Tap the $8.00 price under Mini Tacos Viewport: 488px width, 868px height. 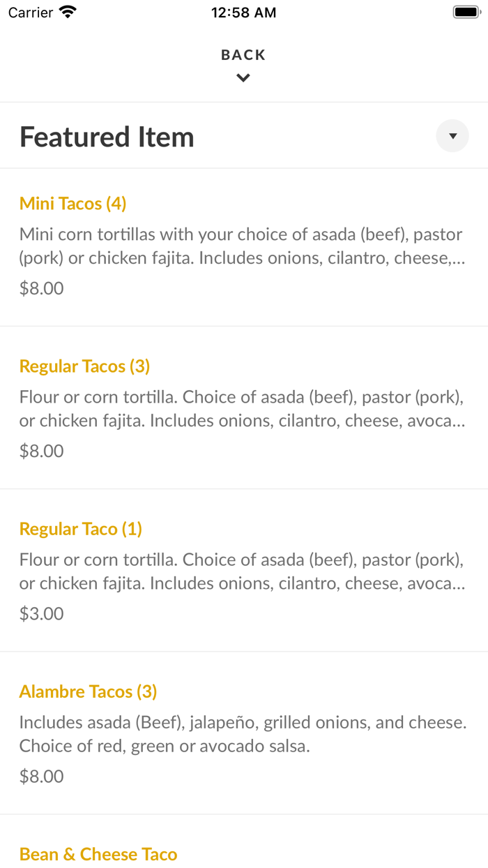point(42,287)
